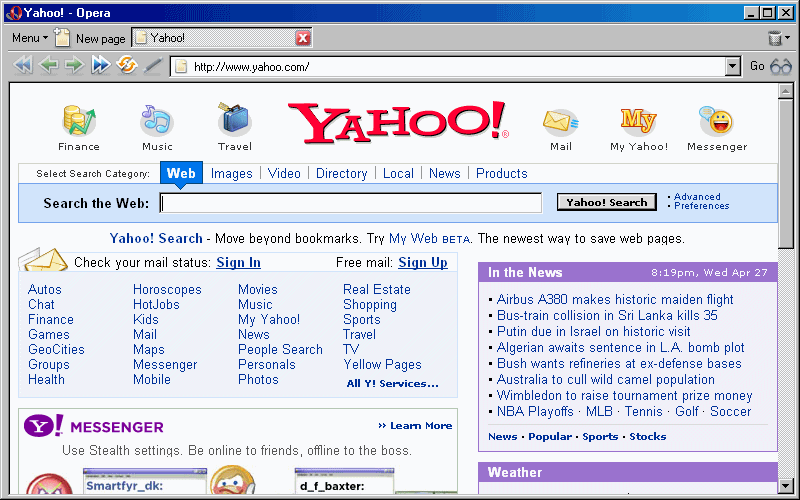
Task: Click the Sign Up free mail link
Action: pos(422,262)
